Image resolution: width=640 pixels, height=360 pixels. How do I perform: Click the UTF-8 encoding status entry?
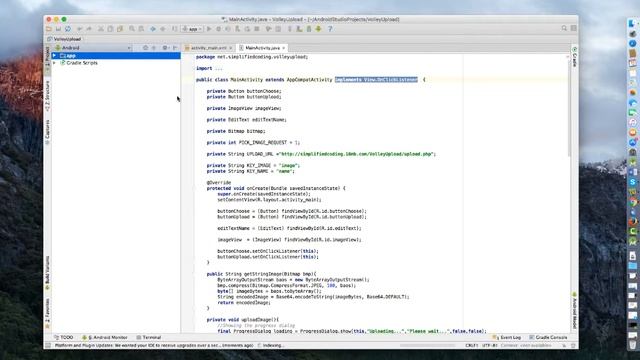click(x=489, y=346)
